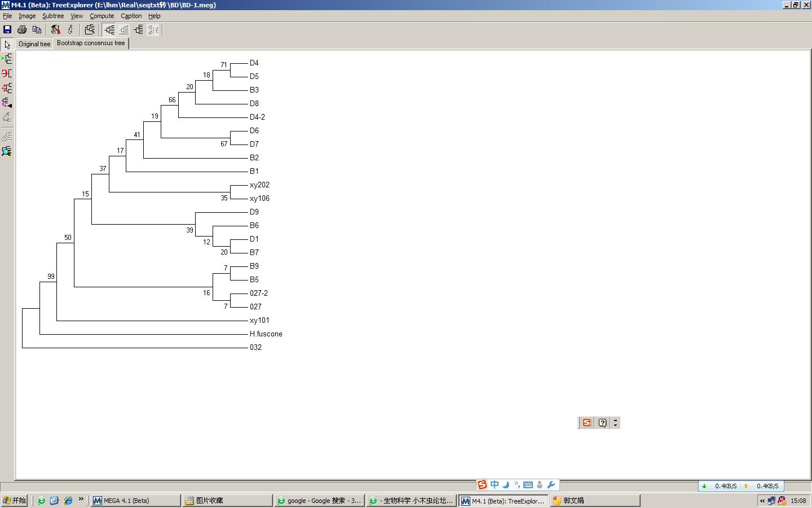Open the Compute menu
812x508 pixels.
point(102,16)
